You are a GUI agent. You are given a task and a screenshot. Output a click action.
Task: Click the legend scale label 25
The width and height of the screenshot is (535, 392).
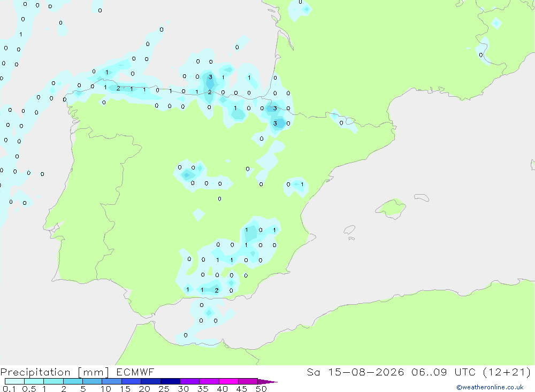[164, 389]
